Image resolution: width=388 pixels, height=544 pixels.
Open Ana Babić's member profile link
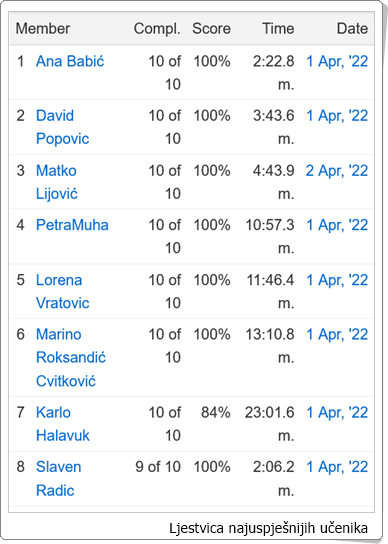pos(70,61)
